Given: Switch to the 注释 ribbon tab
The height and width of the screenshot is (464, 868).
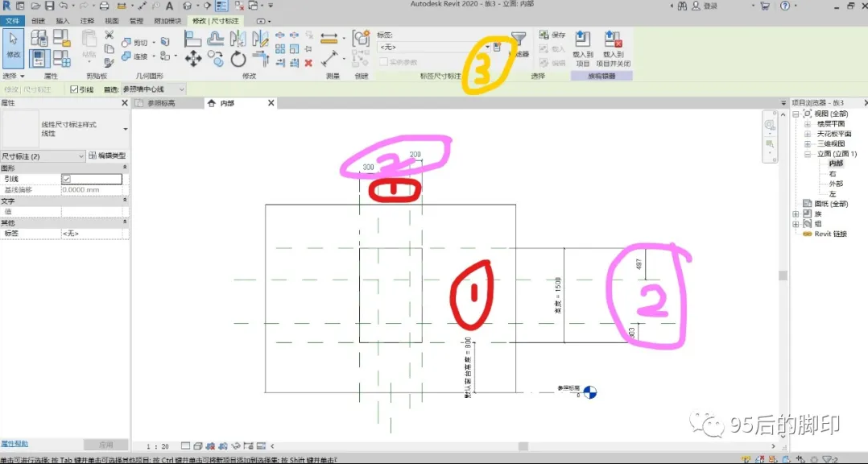Looking at the screenshot, I should click(x=87, y=21).
